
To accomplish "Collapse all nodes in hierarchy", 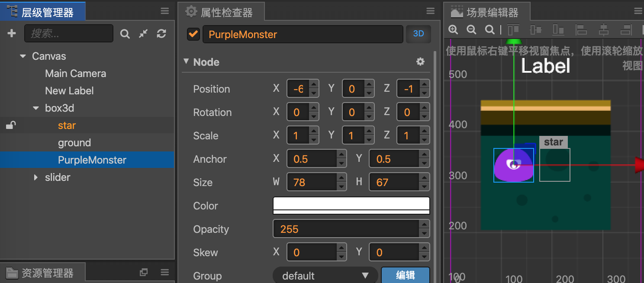I will coord(143,33).
